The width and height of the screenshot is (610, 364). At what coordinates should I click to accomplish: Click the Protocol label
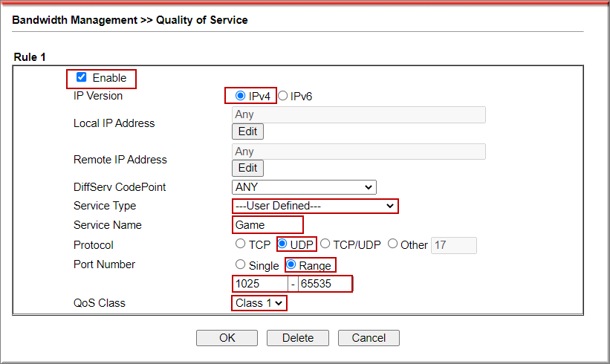[94, 245]
